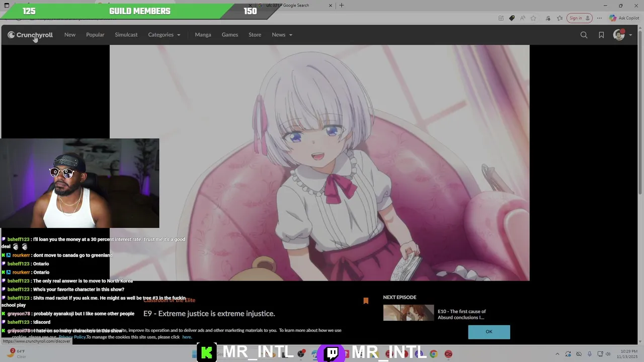Open the 'Classroom of the Elite' series link
Viewport: 644px width, 362px height.
pos(169,300)
